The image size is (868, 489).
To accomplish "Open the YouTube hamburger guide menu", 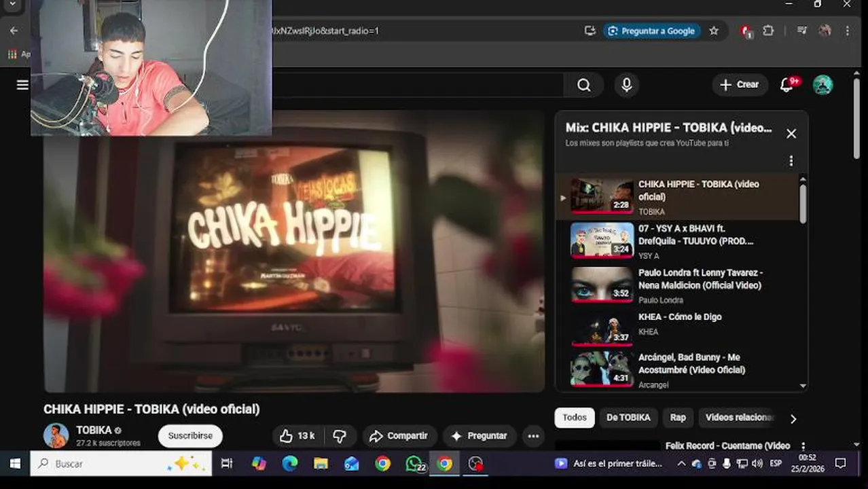I will [x=22, y=85].
